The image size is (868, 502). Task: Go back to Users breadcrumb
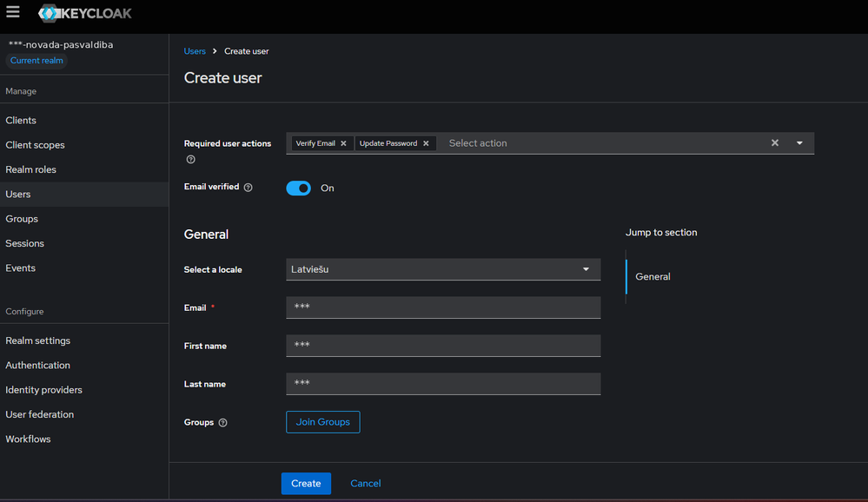pyautogui.click(x=195, y=51)
